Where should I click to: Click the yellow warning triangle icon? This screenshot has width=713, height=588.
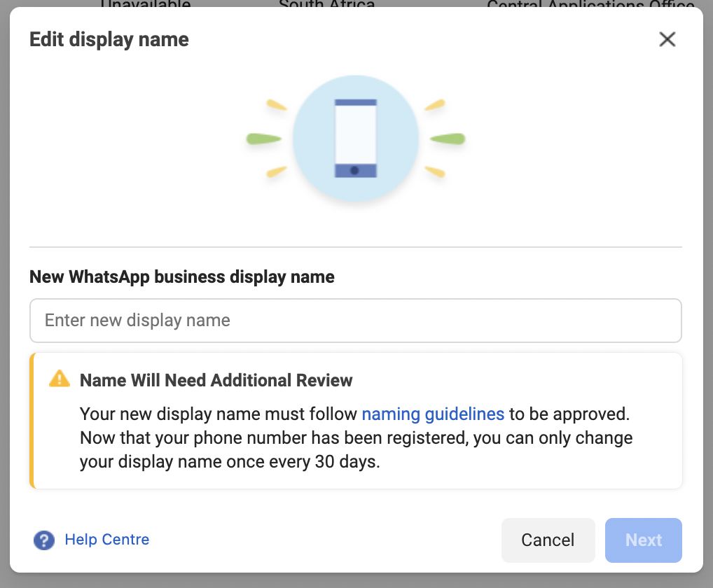(x=60, y=379)
